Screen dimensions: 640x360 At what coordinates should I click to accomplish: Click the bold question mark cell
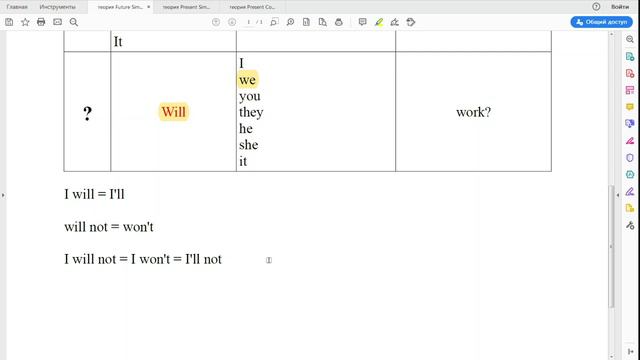pyautogui.click(x=87, y=113)
